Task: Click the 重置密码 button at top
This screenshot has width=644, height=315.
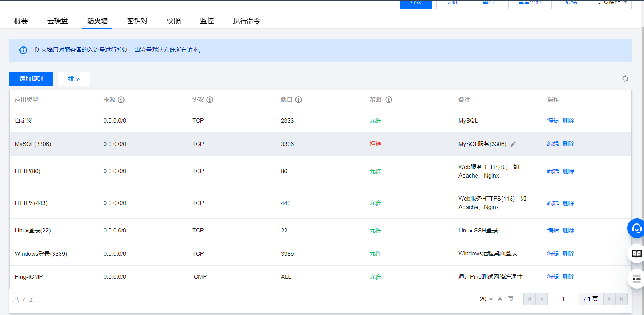Action: tap(530, 4)
